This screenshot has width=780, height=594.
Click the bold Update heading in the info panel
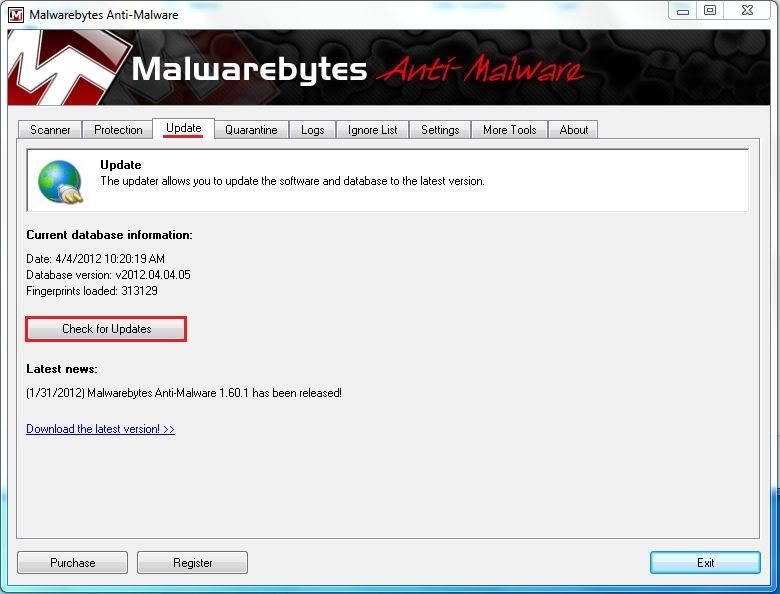tap(121, 165)
